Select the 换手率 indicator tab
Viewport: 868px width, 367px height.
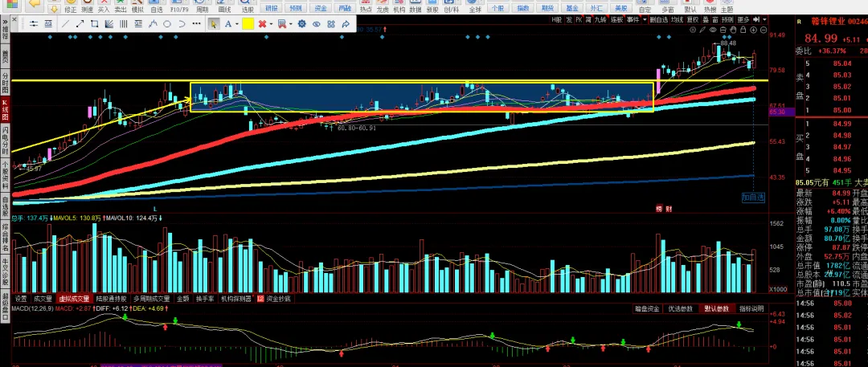205,299
